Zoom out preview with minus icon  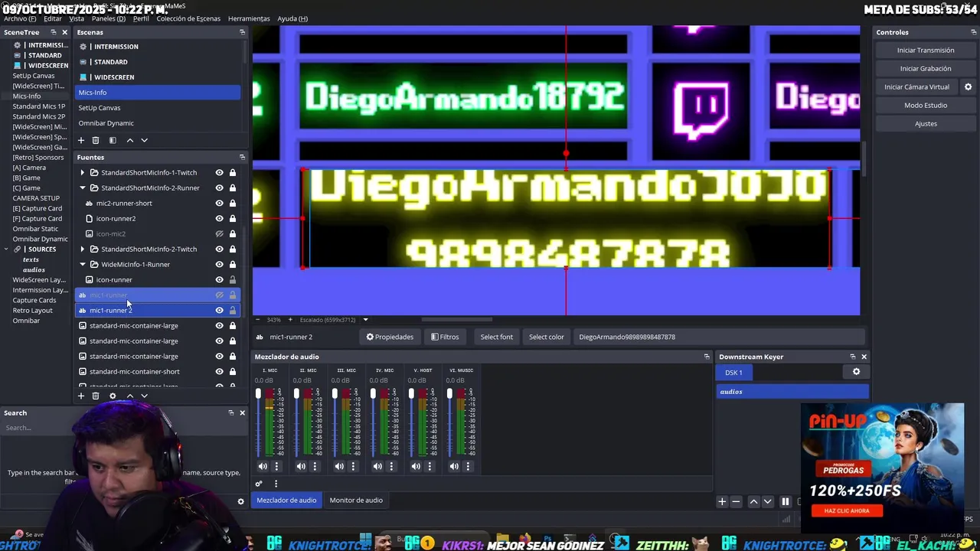click(257, 319)
